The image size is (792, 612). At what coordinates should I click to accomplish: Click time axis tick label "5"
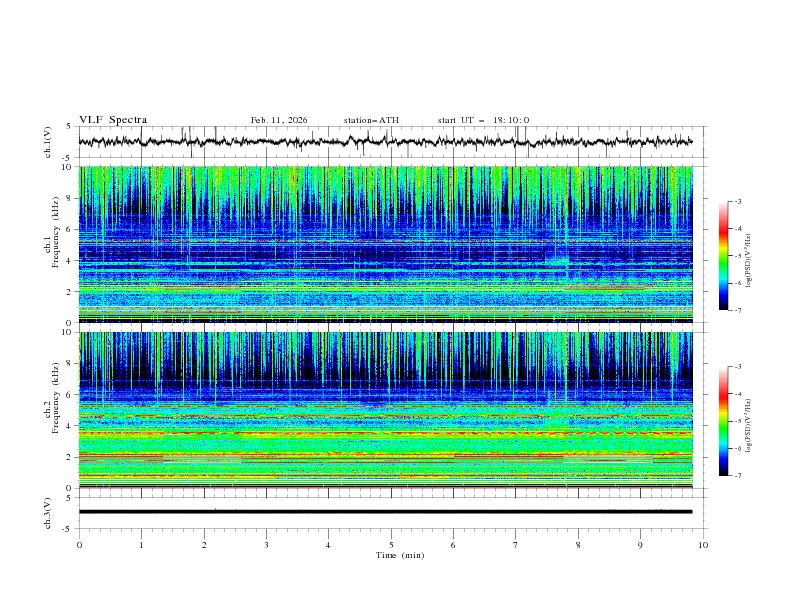[x=391, y=545]
